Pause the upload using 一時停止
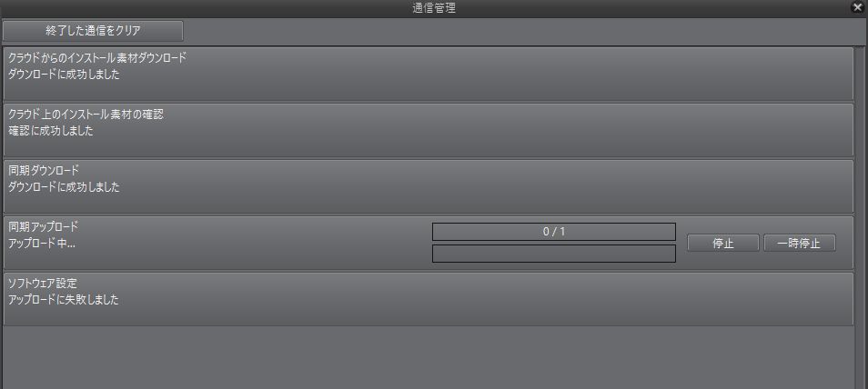The image size is (868, 389). 800,243
